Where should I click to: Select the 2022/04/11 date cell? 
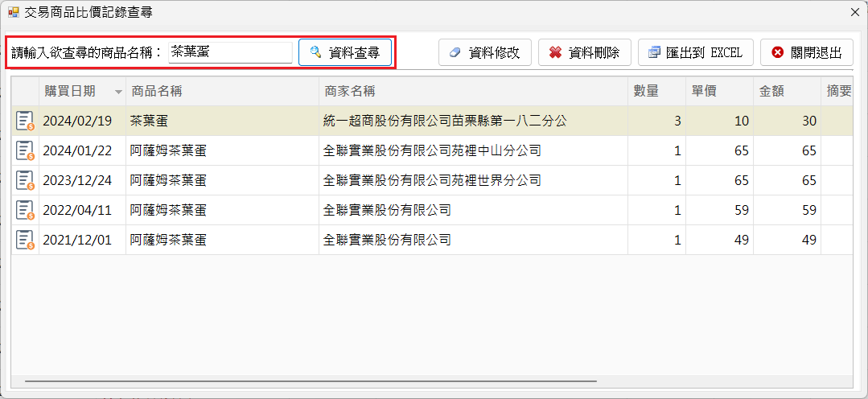[x=83, y=210]
